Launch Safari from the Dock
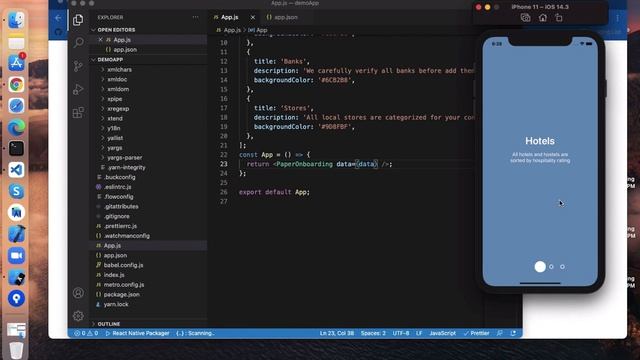The image size is (640, 360). 16,106
